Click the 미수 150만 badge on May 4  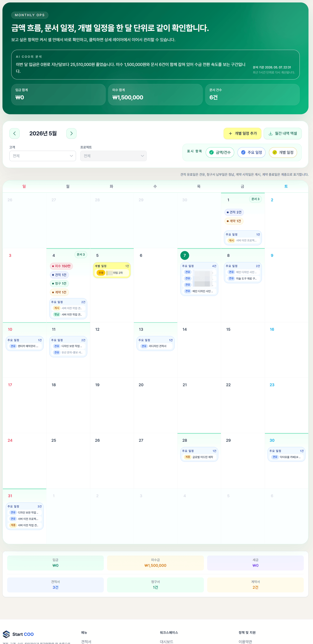pyautogui.click(x=61, y=266)
